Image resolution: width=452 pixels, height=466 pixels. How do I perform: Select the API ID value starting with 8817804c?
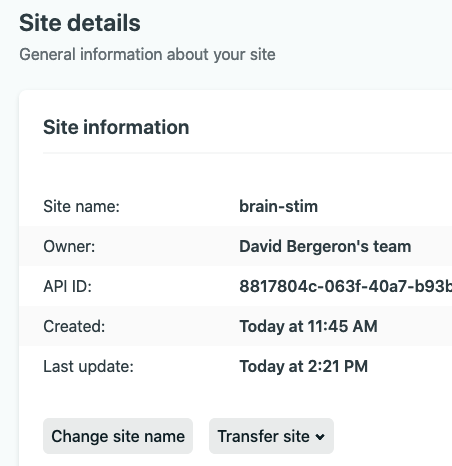pos(346,286)
